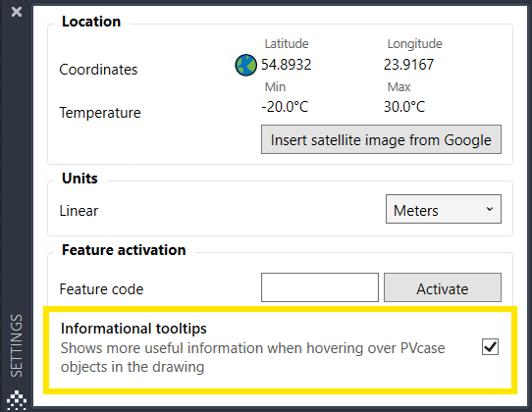Click the Feature code label

click(x=101, y=289)
